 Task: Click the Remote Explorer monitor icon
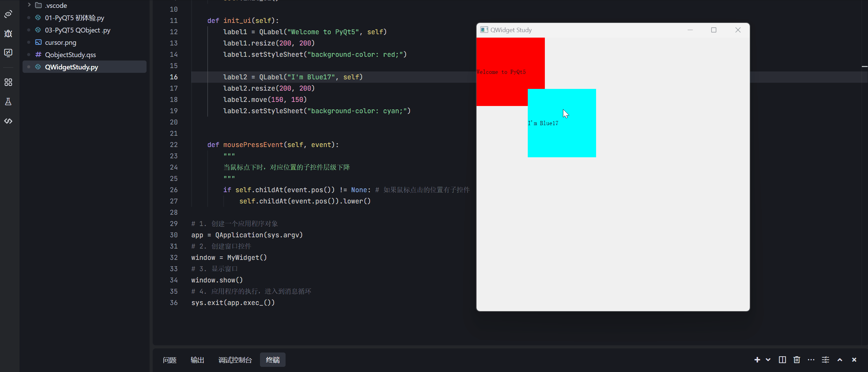[8, 53]
